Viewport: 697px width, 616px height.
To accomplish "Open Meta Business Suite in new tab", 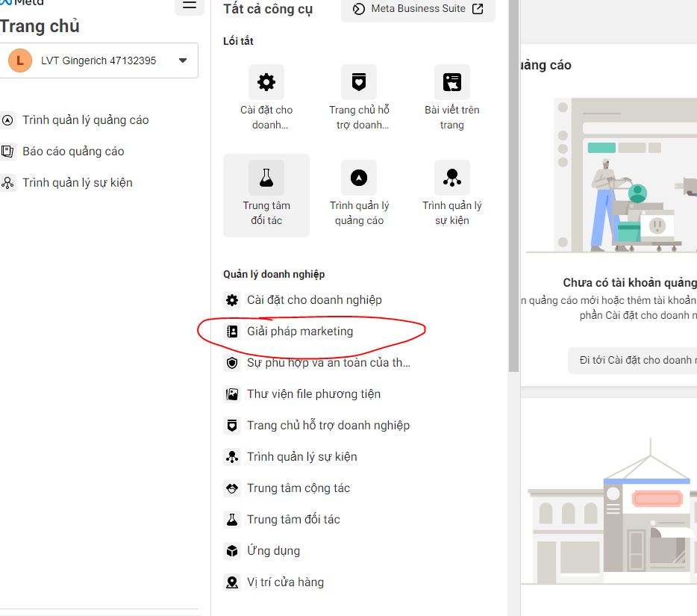I will tap(418, 9).
